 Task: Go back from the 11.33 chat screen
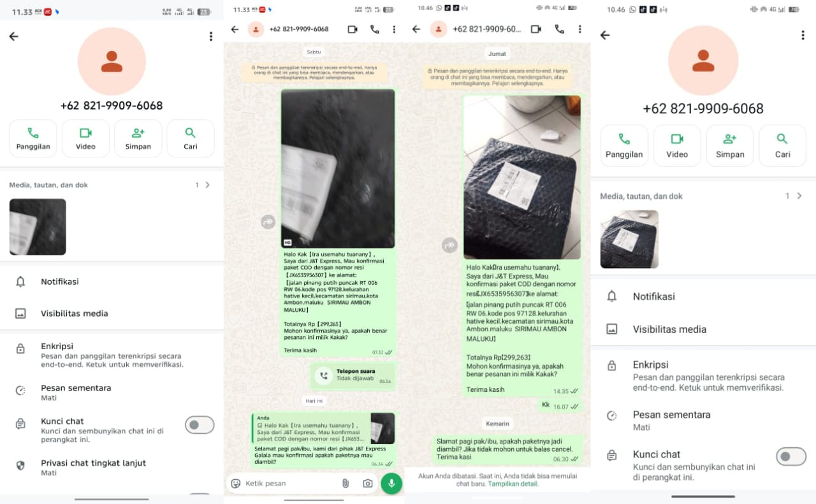(235, 29)
